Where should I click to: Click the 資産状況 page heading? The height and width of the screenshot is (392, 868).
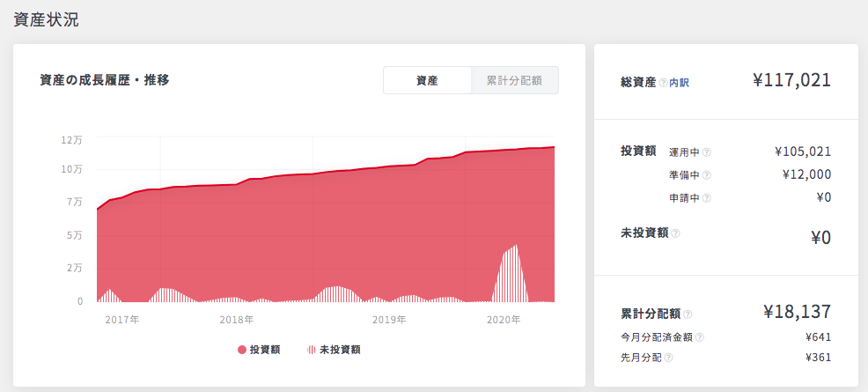(46, 20)
